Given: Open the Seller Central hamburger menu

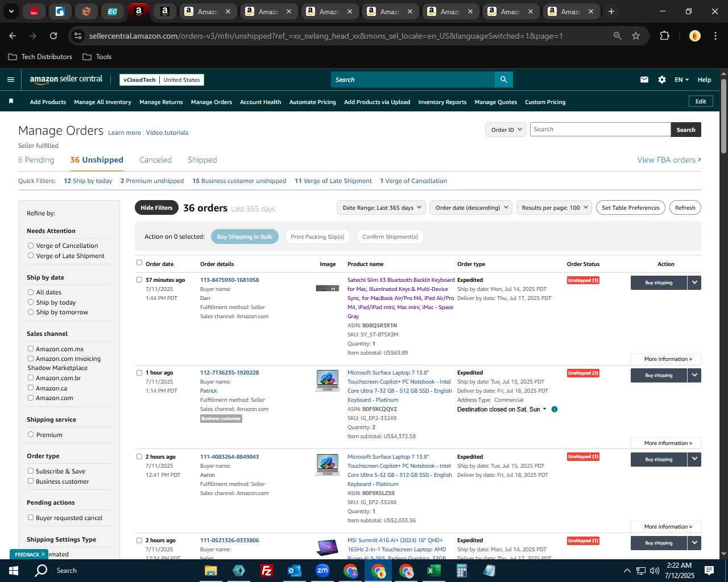Looking at the screenshot, I should pyautogui.click(x=11, y=80).
